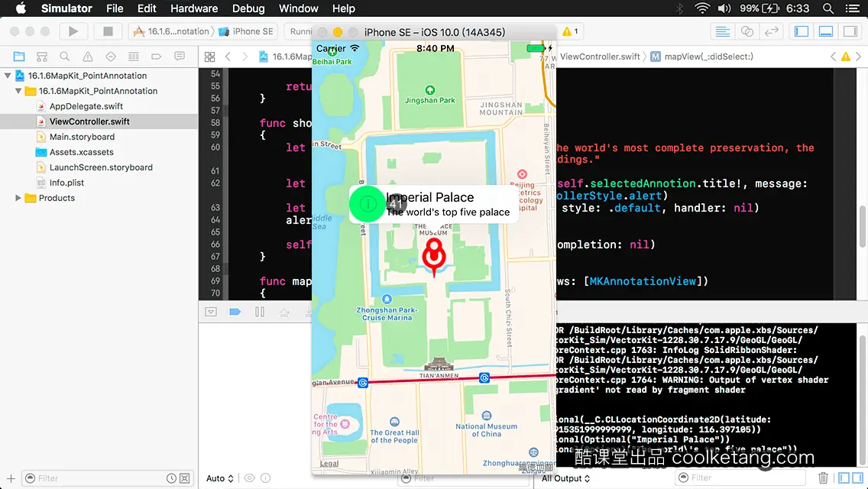Select Info.plist in navigator

66,183
